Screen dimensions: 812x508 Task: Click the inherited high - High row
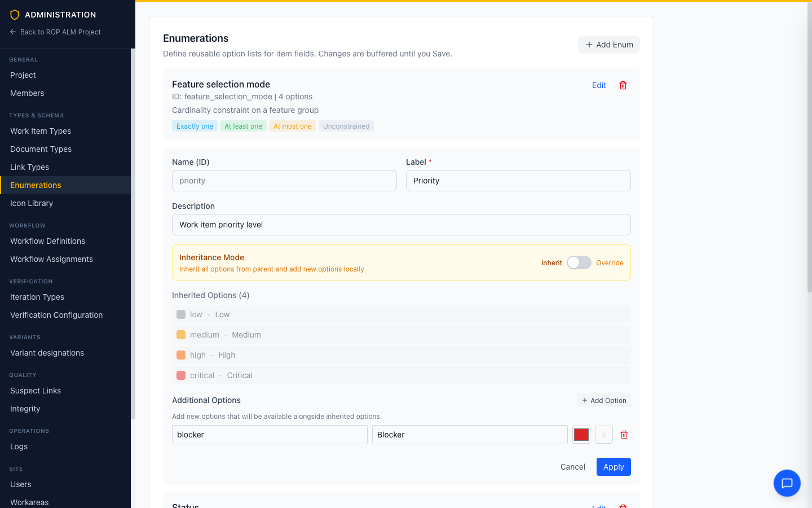(401, 355)
